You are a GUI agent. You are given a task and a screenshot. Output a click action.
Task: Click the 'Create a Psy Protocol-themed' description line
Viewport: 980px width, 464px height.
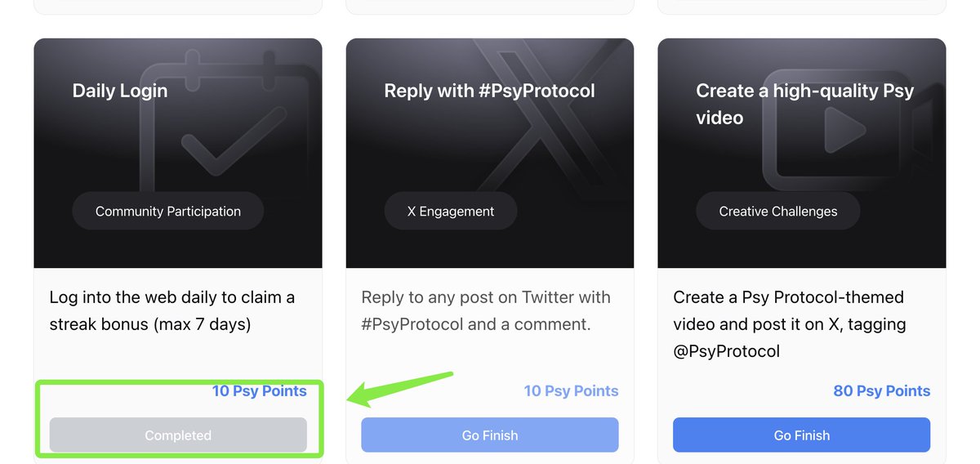click(x=788, y=297)
